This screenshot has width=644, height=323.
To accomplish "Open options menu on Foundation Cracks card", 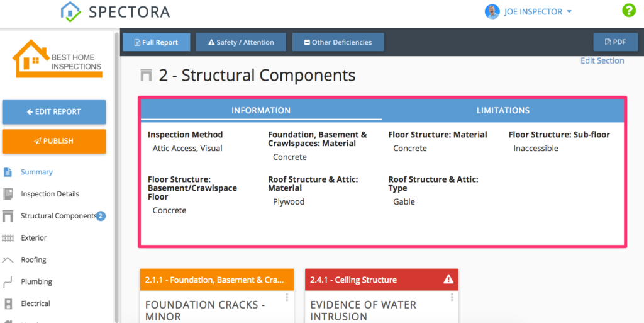I will click(286, 297).
